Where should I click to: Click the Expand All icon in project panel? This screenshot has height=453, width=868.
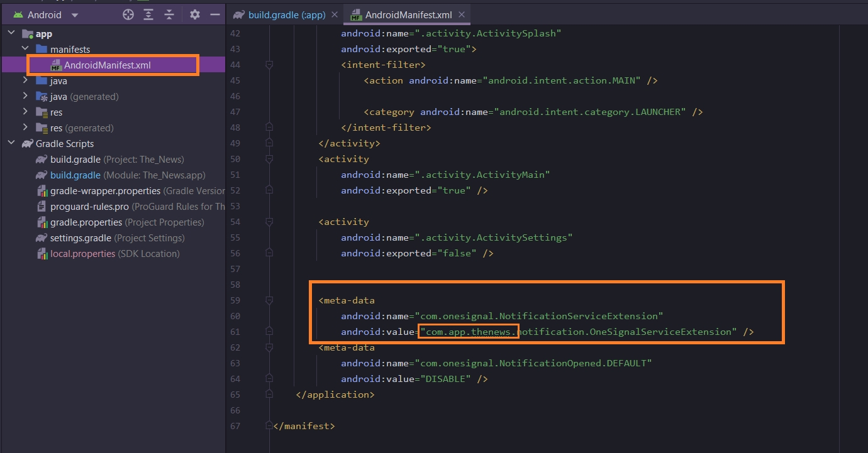tap(148, 14)
